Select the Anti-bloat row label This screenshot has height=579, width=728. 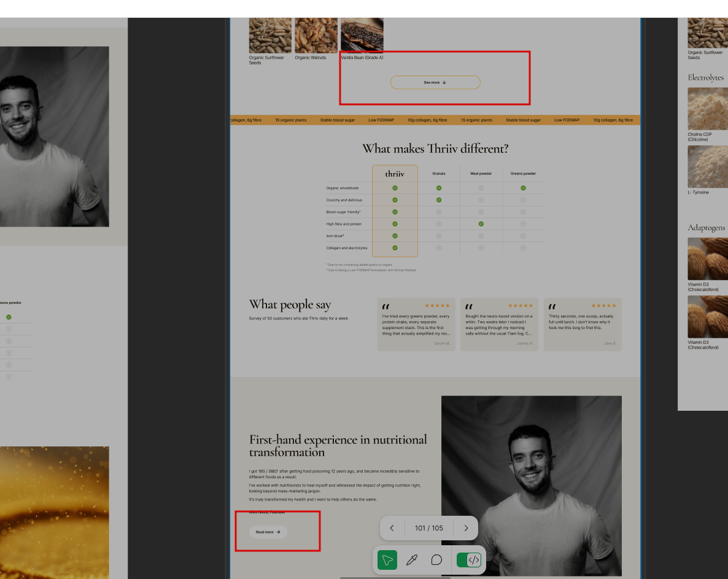click(x=335, y=236)
